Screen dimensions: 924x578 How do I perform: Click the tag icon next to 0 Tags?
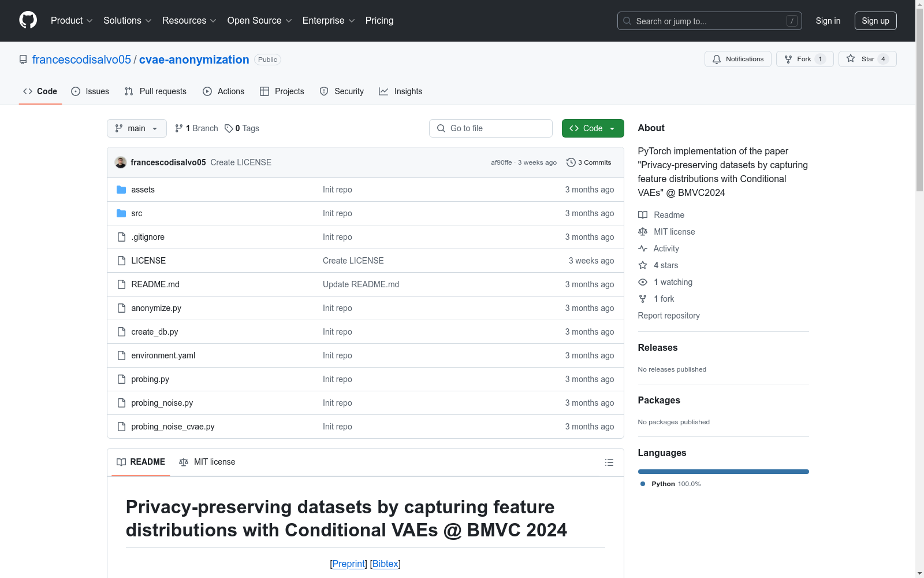click(229, 128)
